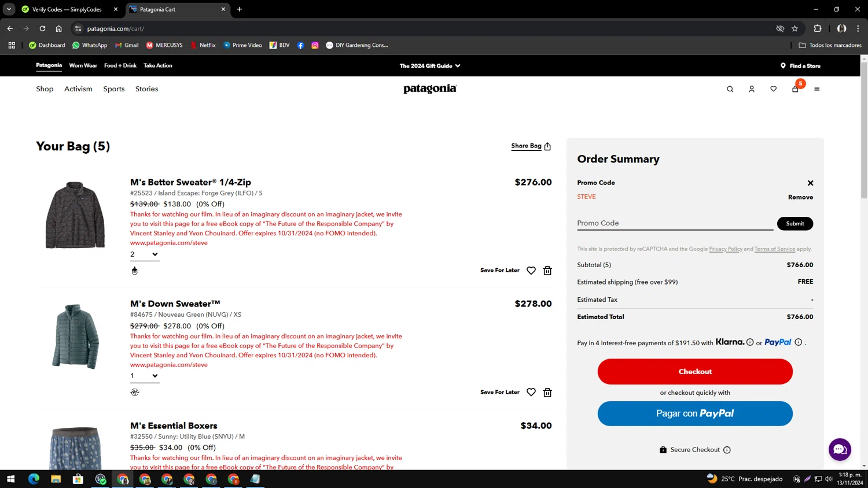Screen dimensions: 868x488
Task: Click the browser address bar
Action: click(x=428, y=28)
